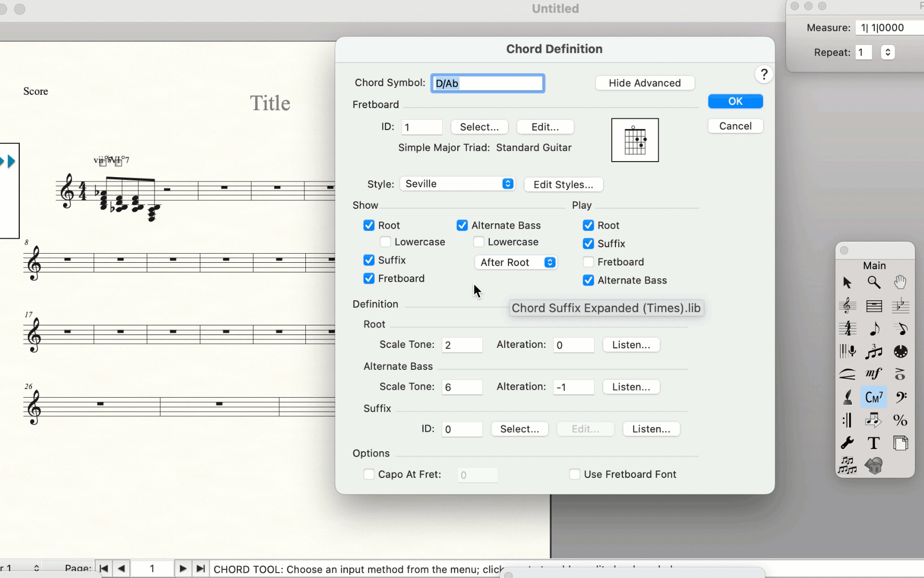924x578 pixels.
Task: Select the Hand Grabber tool
Action: tap(900, 283)
